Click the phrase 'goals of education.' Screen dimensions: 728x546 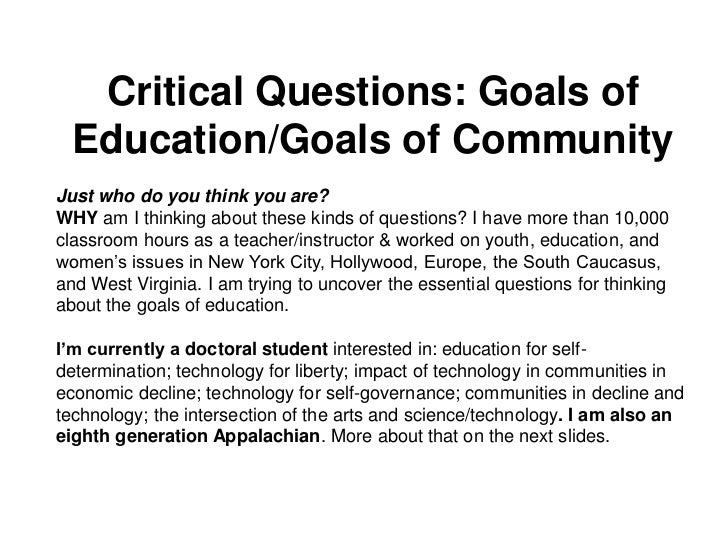[x=213, y=306]
